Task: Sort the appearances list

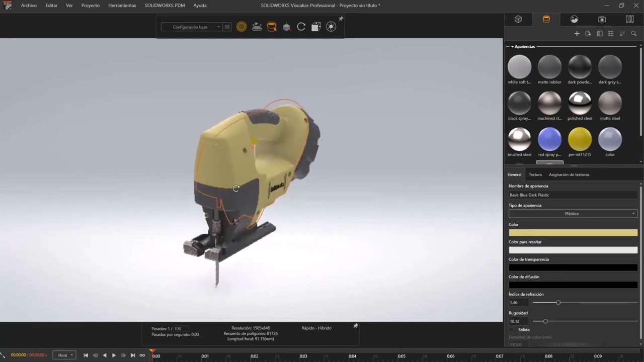Action: coord(622,34)
